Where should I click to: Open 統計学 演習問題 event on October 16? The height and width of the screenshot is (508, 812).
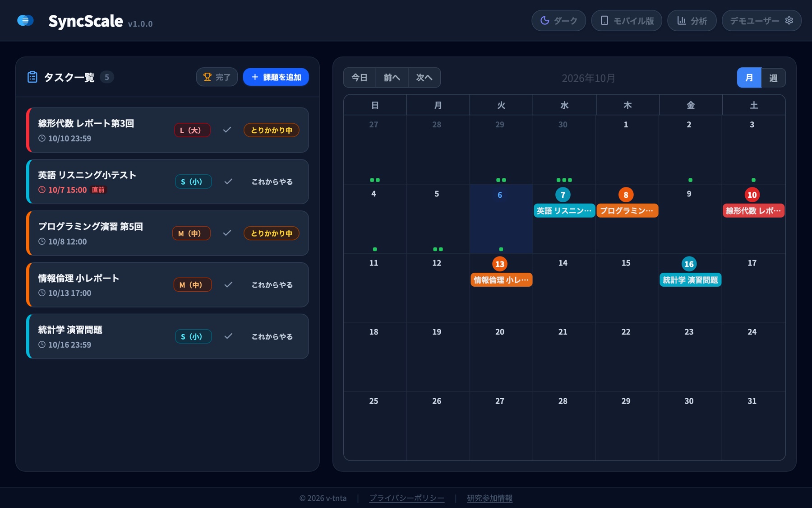[690, 280]
